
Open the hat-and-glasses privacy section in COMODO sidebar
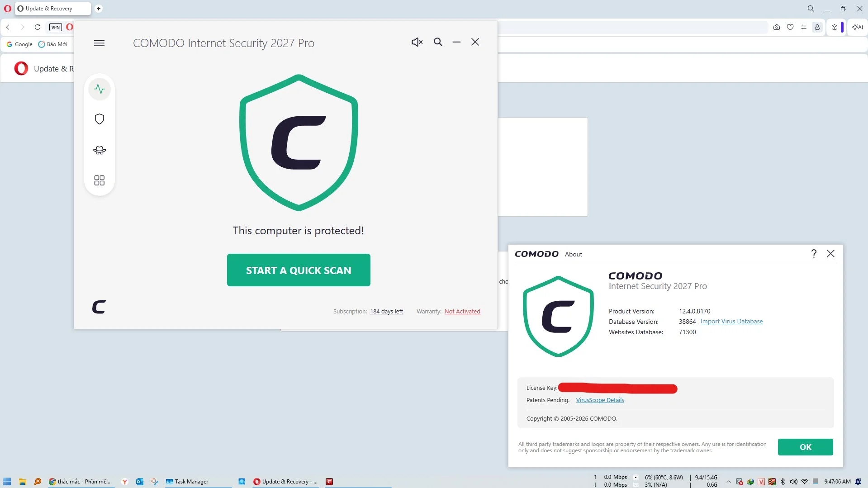[x=100, y=150]
